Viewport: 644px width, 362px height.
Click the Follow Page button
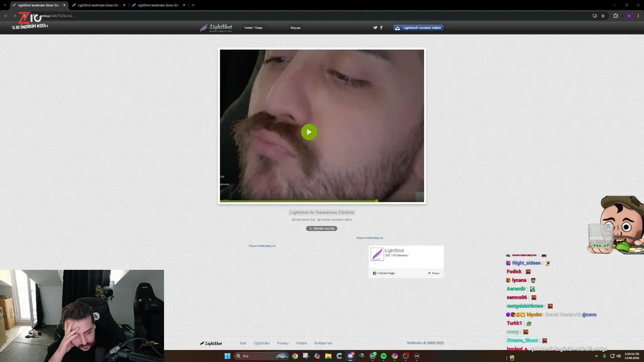pyautogui.click(x=384, y=273)
